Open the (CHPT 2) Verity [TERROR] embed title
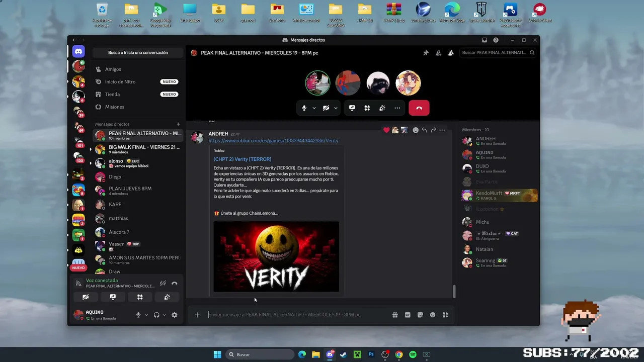Viewport: 644px width, 362px height. click(242, 159)
